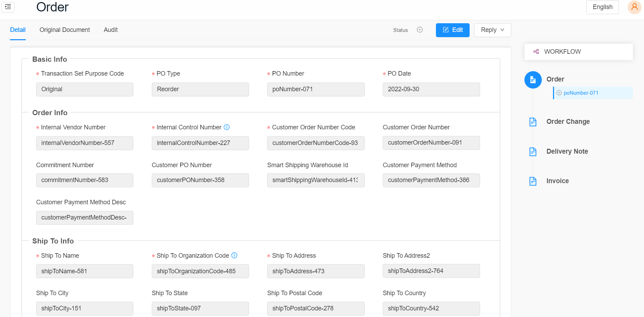Expand the plus icon beside poNumber-071
The image size is (644, 317).
point(559,93)
